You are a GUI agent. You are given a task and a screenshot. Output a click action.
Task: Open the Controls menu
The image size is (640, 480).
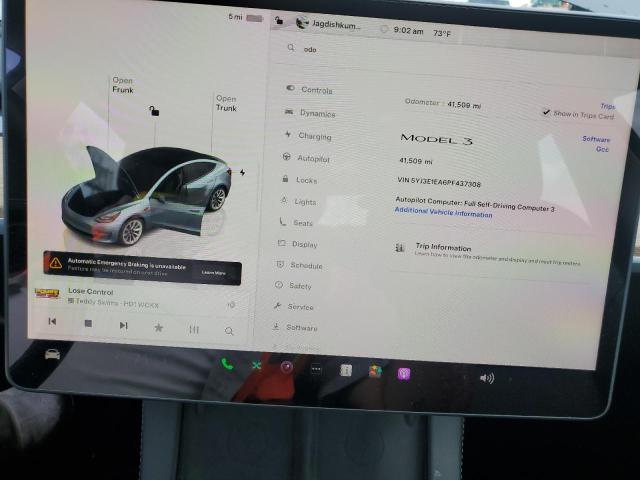309,89
